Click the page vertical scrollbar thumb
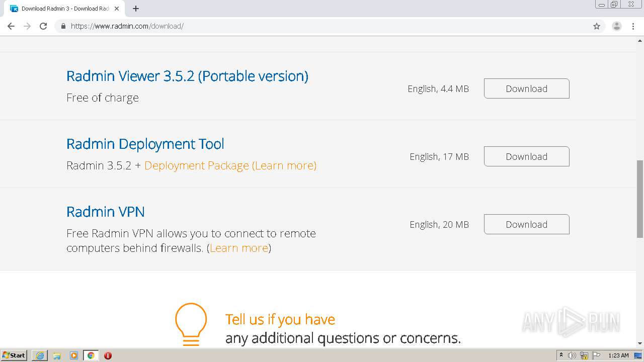 point(640,199)
